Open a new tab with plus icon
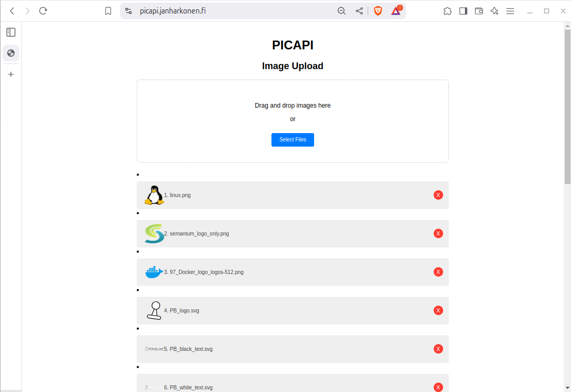The height and width of the screenshot is (392, 571). click(11, 74)
